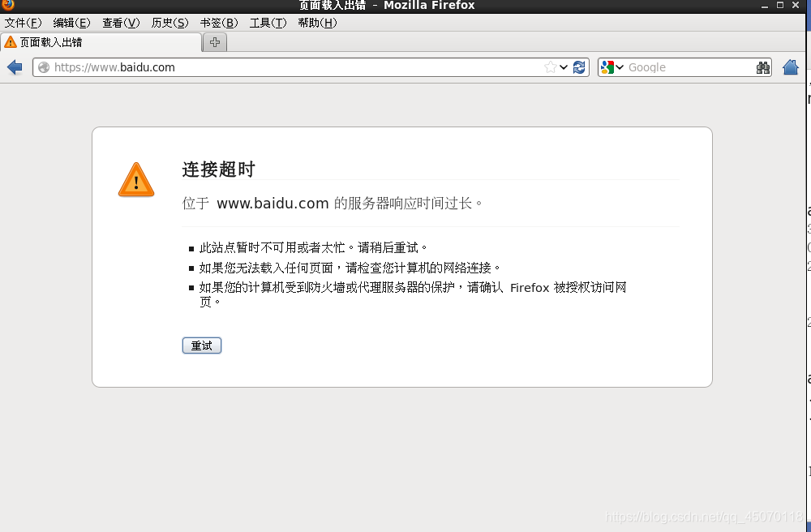Open the 文件(F) menu
Screen dimensions: 811x532
tap(23, 23)
